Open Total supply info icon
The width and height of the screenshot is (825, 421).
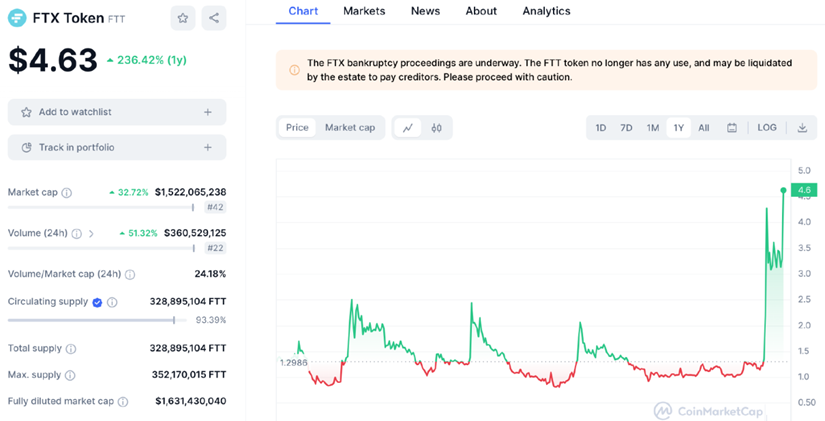[71, 349]
